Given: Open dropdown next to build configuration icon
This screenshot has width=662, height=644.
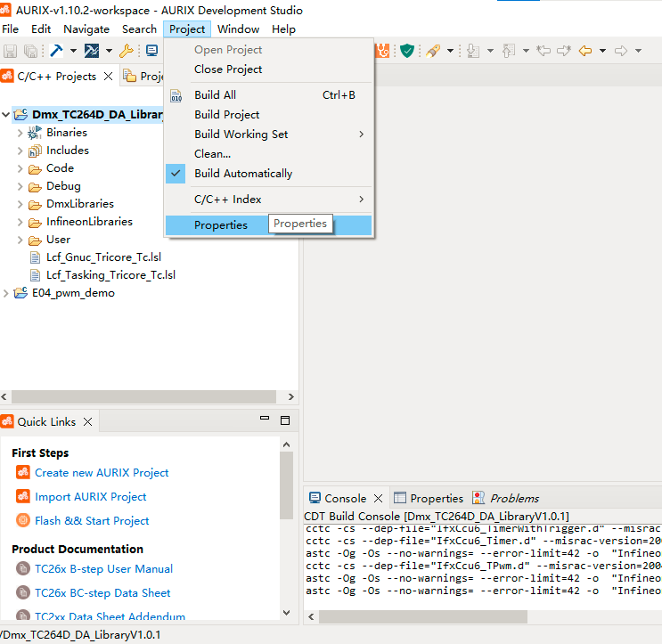Looking at the screenshot, I should click(x=109, y=51).
